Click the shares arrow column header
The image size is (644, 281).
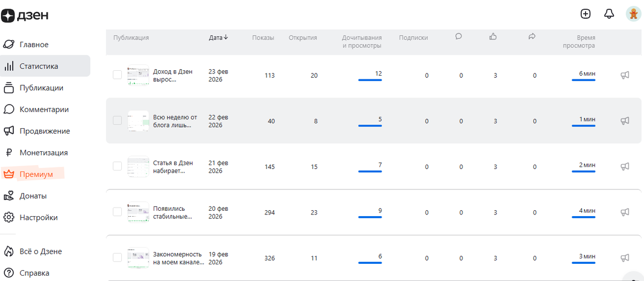[532, 36]
